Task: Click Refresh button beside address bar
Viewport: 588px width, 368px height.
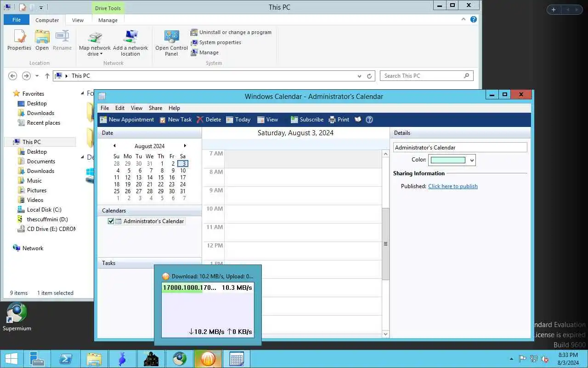Action: 369,76
